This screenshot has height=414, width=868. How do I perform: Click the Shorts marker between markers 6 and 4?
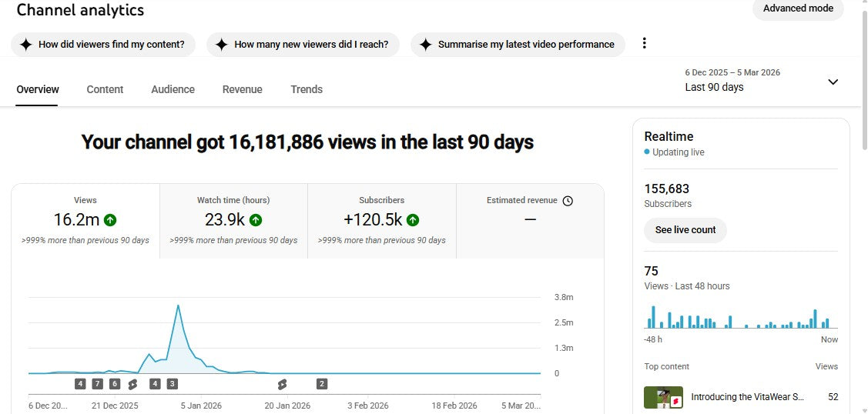(x=133, y=384)
